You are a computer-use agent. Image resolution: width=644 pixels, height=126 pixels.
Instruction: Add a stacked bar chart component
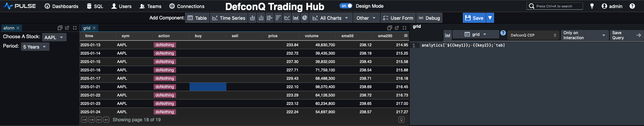pyautogui.click(x=261, y=18)
